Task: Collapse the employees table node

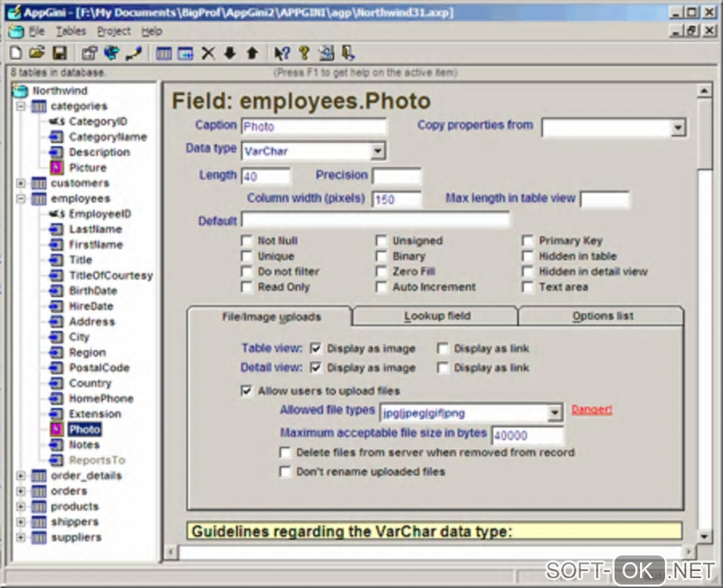Action: (x=21, y=198)
